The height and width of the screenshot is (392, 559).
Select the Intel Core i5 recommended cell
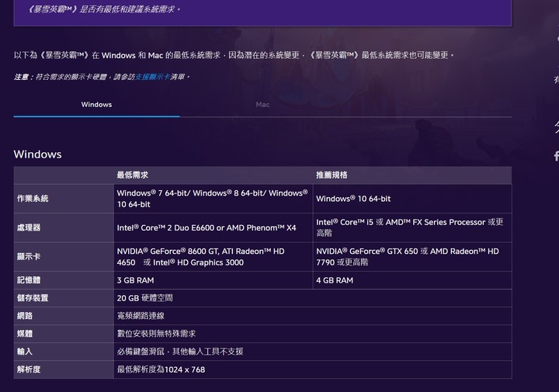click(412, 228)
